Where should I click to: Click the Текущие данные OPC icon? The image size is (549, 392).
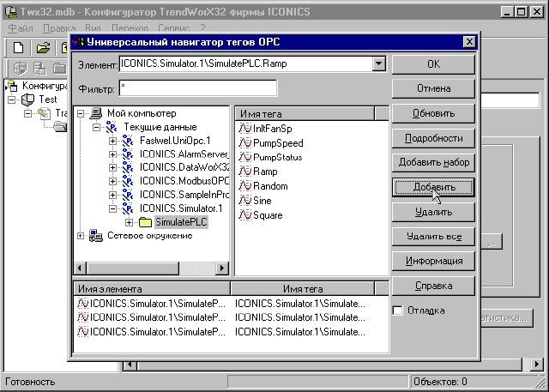(112, 127)
